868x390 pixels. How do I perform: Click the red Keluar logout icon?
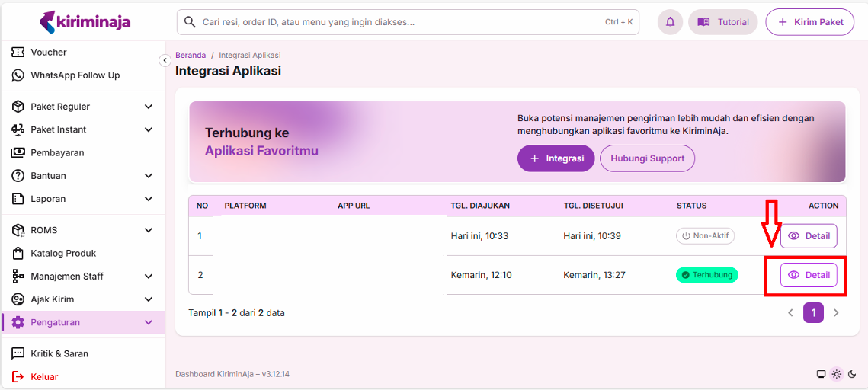tap(18, 377)
